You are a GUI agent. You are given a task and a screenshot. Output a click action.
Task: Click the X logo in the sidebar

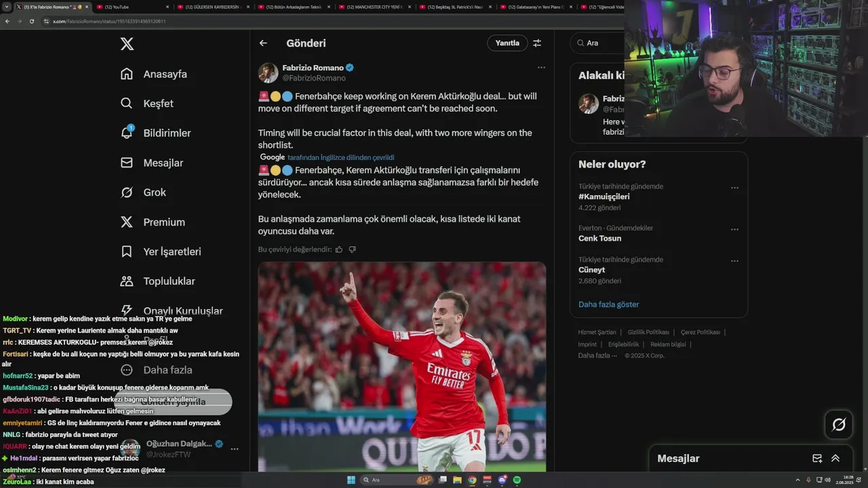[127, 44]
